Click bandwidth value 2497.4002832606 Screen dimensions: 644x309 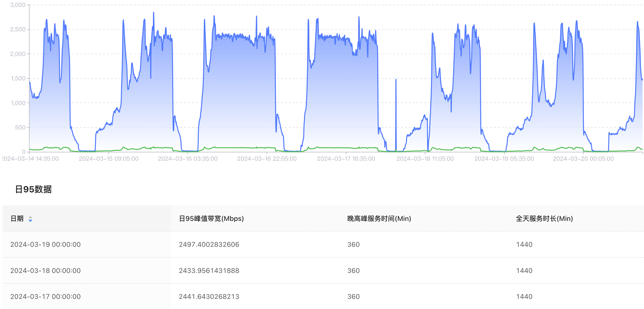[x=209, y=244]
